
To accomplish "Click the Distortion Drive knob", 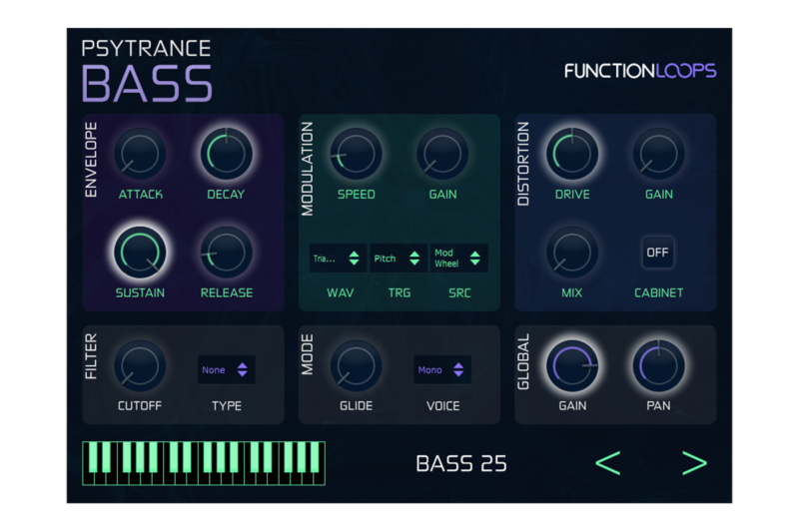I will click(x=572, y=154).
